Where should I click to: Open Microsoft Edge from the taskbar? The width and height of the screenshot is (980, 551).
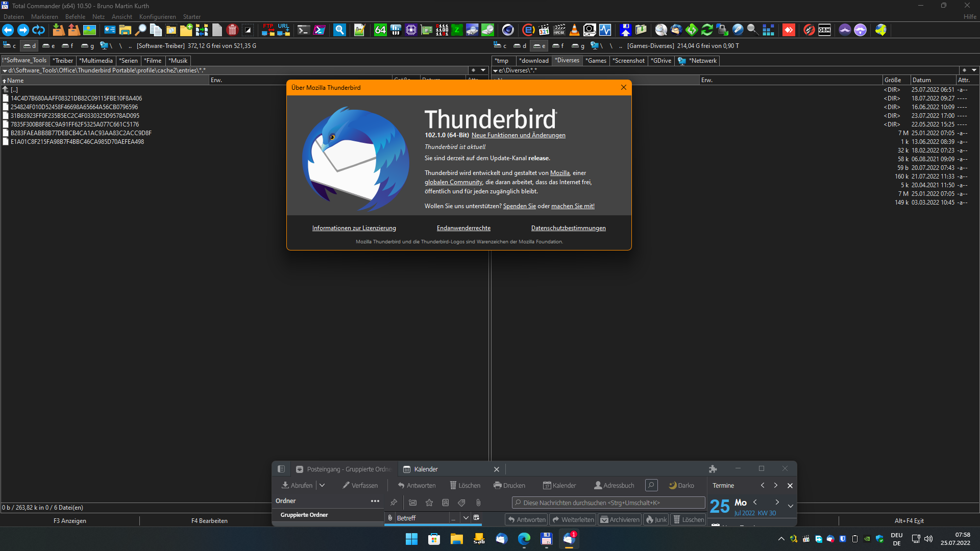click(x=524, y=539)
